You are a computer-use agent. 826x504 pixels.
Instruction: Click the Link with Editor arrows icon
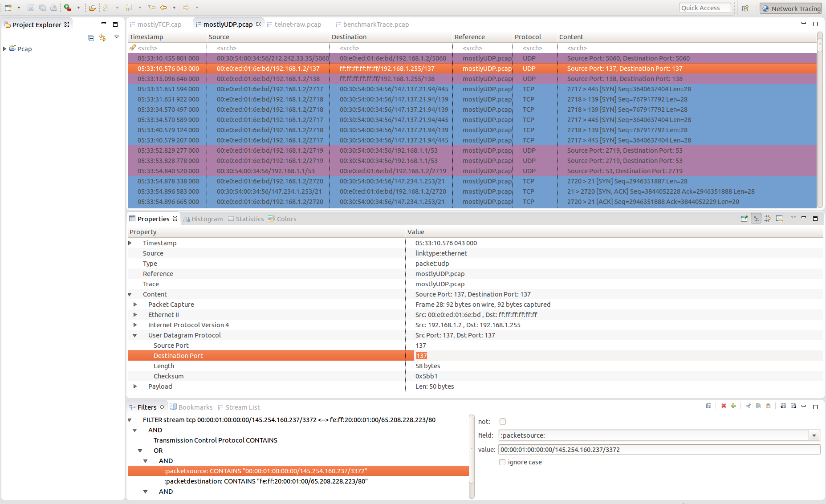[102, 38]
